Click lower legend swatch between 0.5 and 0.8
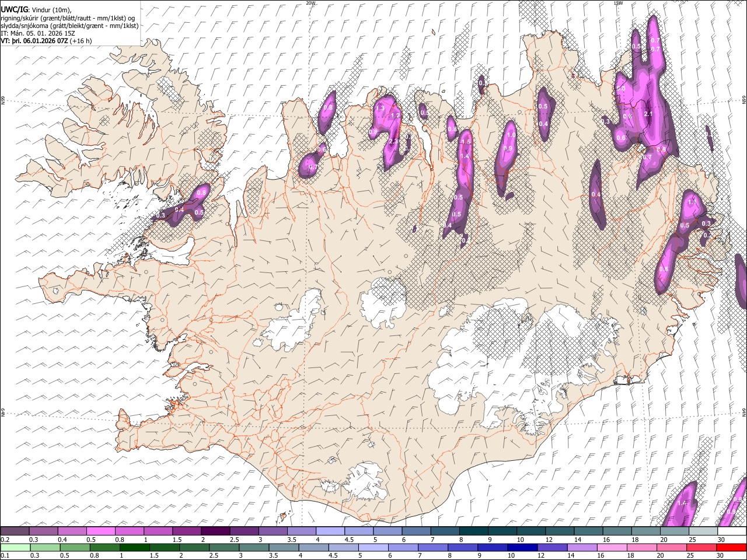747x560 pixels. click(75, 547)
